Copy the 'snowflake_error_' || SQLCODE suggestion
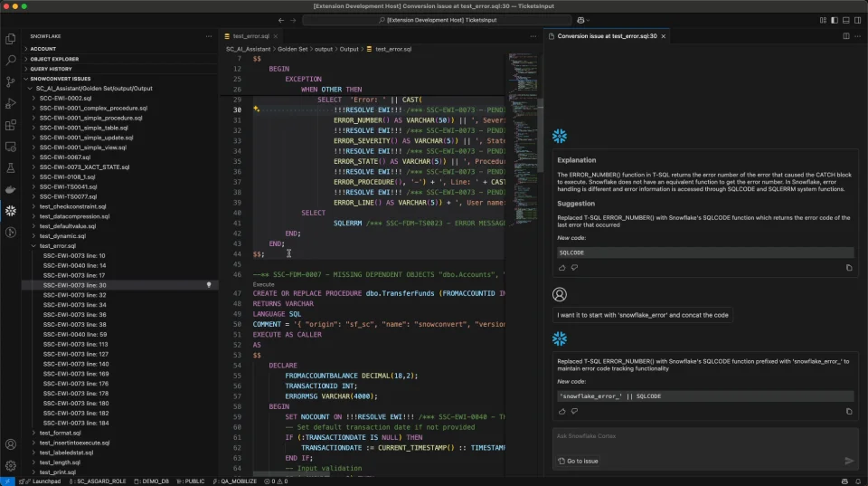 pyautogui.click(x=848, y=411)
